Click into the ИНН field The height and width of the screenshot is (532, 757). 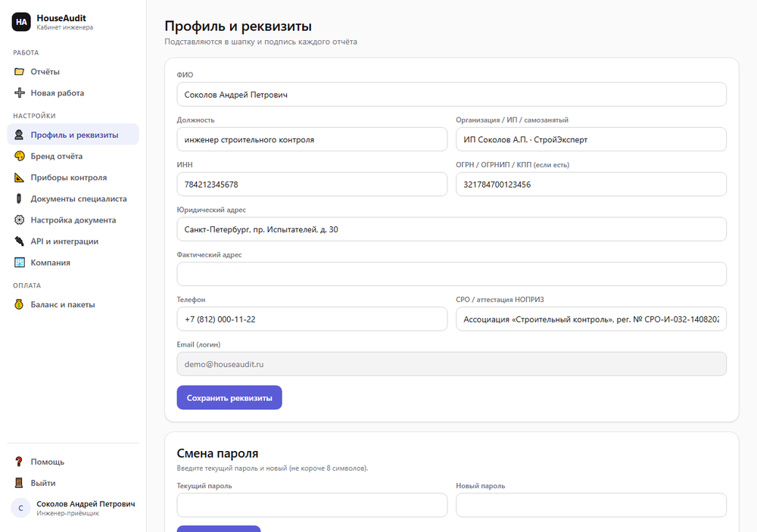pos(312,184)
